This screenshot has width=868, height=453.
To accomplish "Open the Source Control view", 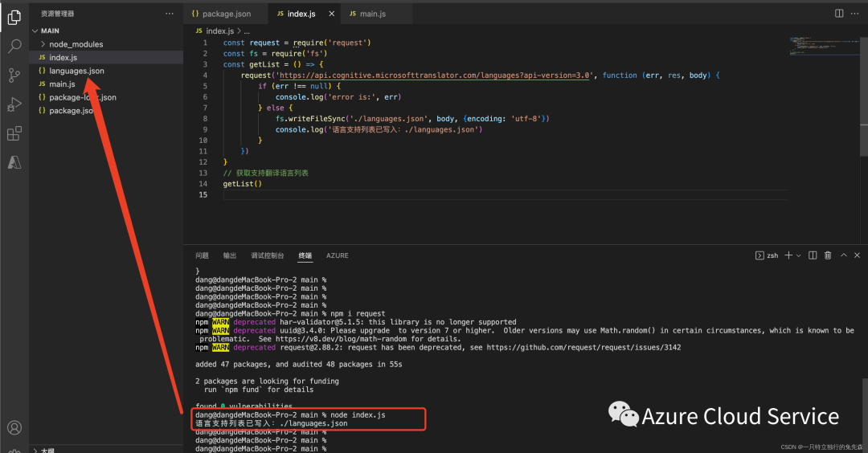I will [x=14, y=75].
